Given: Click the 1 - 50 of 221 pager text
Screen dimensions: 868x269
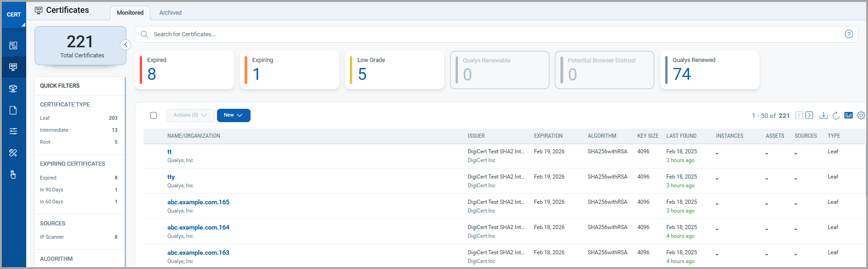Looking at the screenshot, I should [771, 116].
